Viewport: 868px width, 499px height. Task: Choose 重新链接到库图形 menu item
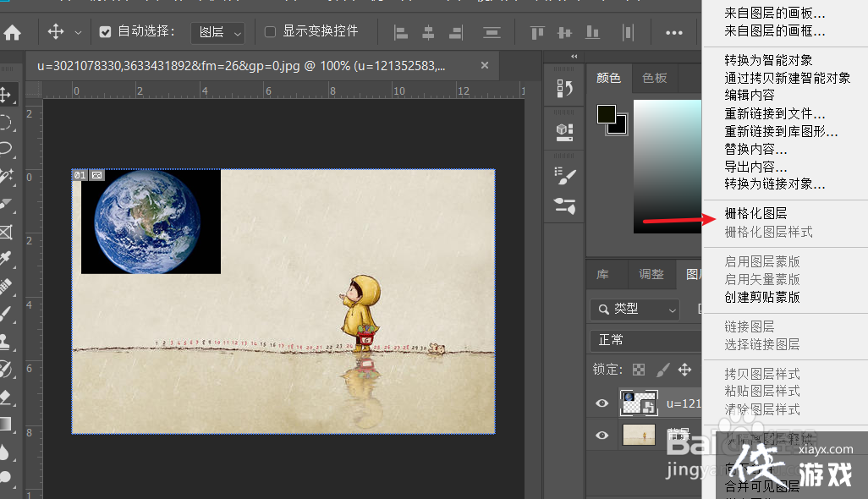[781, 132]
